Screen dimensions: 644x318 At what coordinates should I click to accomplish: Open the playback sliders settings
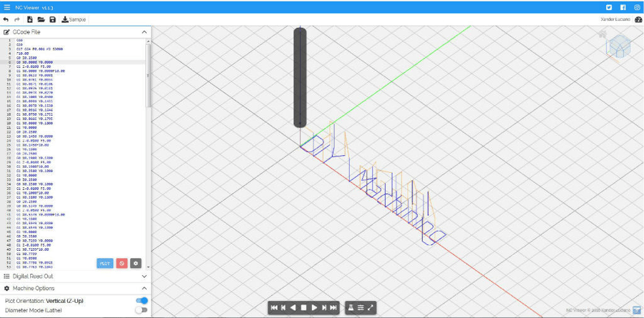click(361, 308)
